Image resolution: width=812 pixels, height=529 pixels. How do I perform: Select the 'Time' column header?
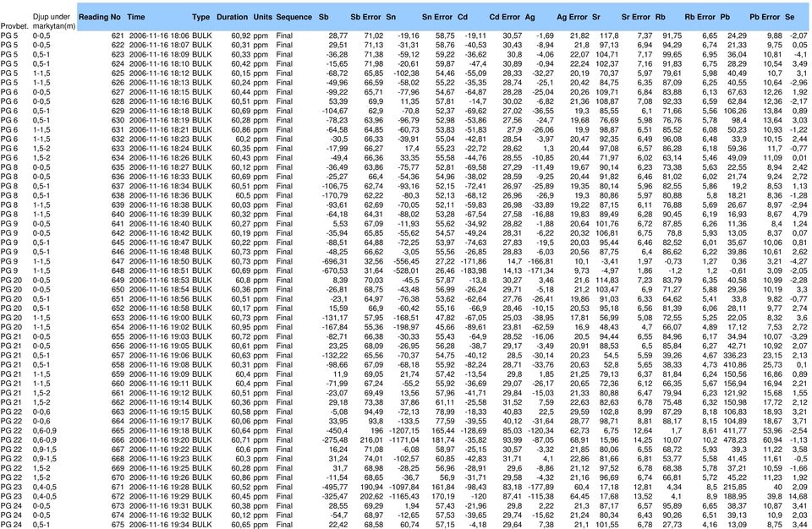tap(136, 17)
